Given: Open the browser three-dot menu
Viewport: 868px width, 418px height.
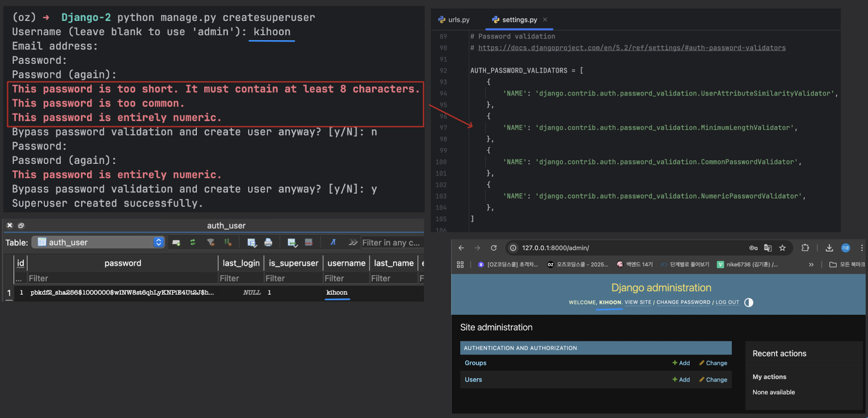Looking at the screenshot, I should [862, 248].
